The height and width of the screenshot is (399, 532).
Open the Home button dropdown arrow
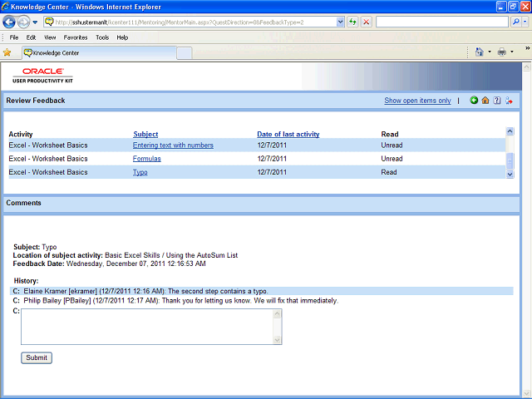[490, 52]
